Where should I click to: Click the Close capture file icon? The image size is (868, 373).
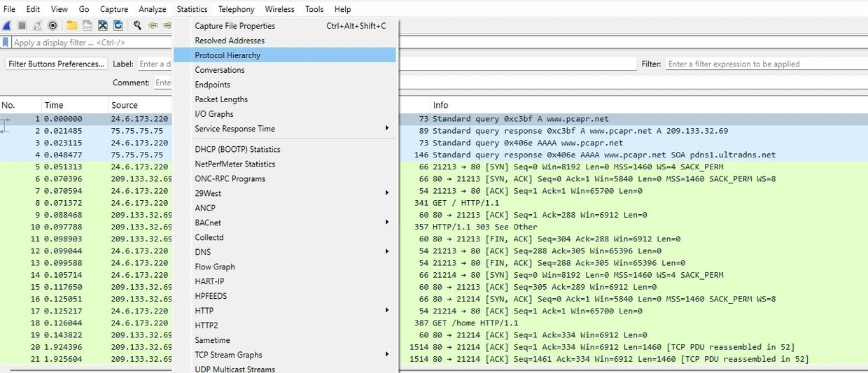point(103,25)
